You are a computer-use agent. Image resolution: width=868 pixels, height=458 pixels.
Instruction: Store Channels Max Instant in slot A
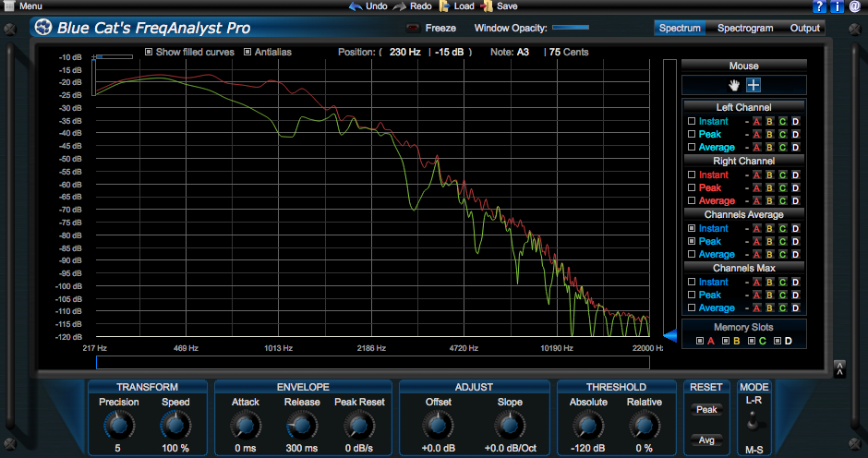pos(757,283)
